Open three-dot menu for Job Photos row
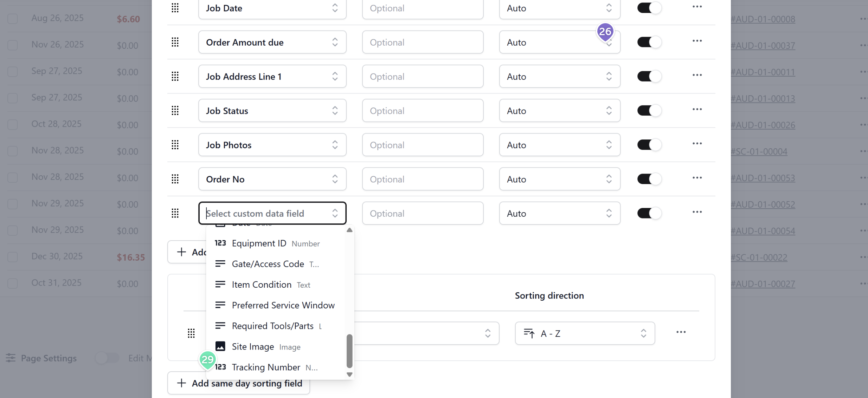The height and width of the screenshot is (398, 868). [697, 144]
